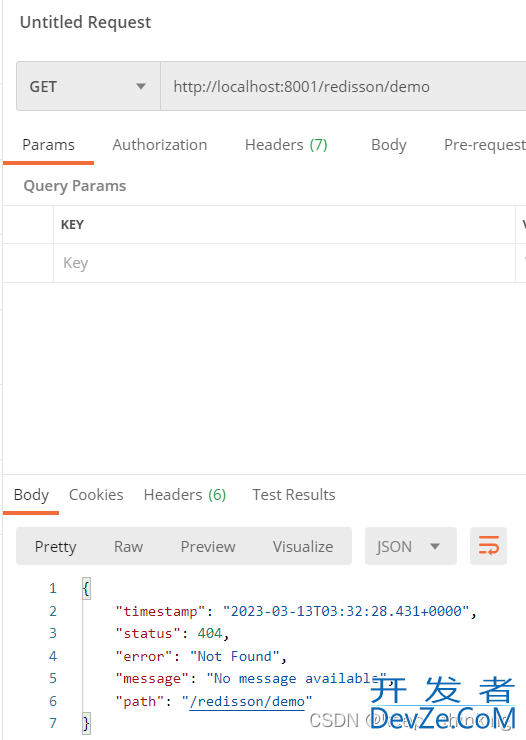Select the Params tab
Viewport: 526px width, 740px height.
(x=48, y=145)
